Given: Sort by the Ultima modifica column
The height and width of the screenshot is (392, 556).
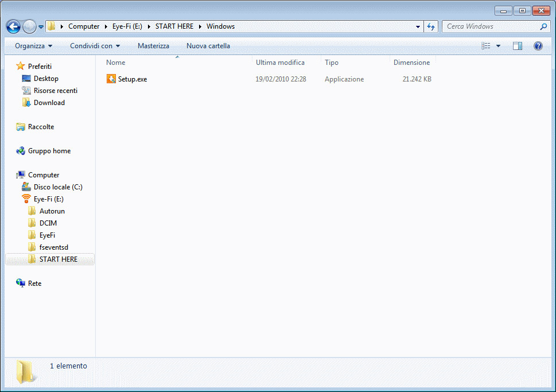Looking at the screenshot, I should 280,63.
